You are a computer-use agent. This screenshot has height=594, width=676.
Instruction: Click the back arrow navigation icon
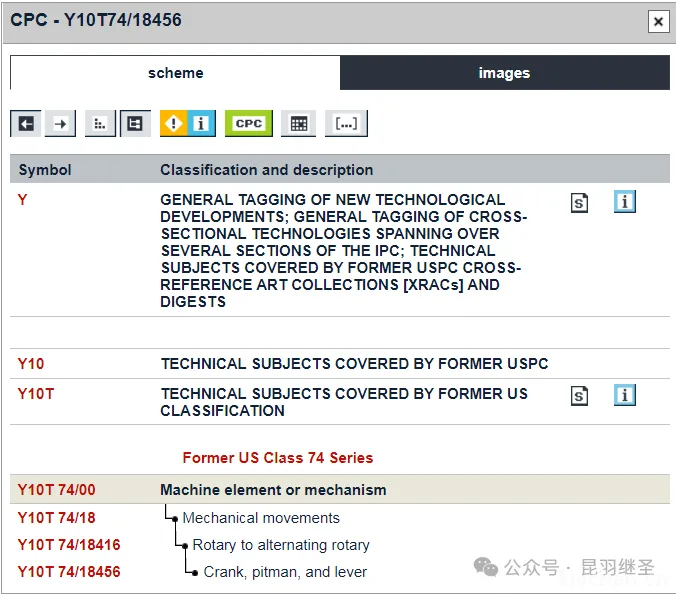pos(26,123)
